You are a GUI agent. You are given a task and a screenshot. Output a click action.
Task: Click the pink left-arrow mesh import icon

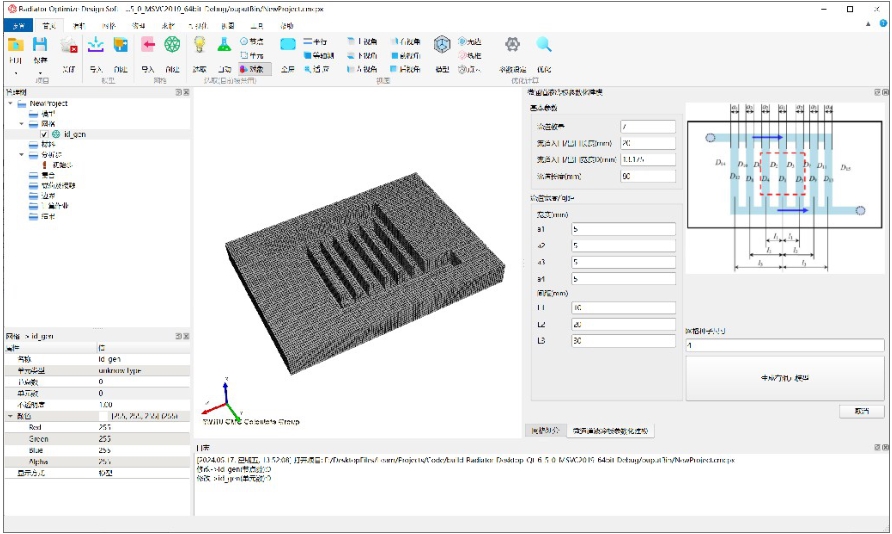click(148, 44)
